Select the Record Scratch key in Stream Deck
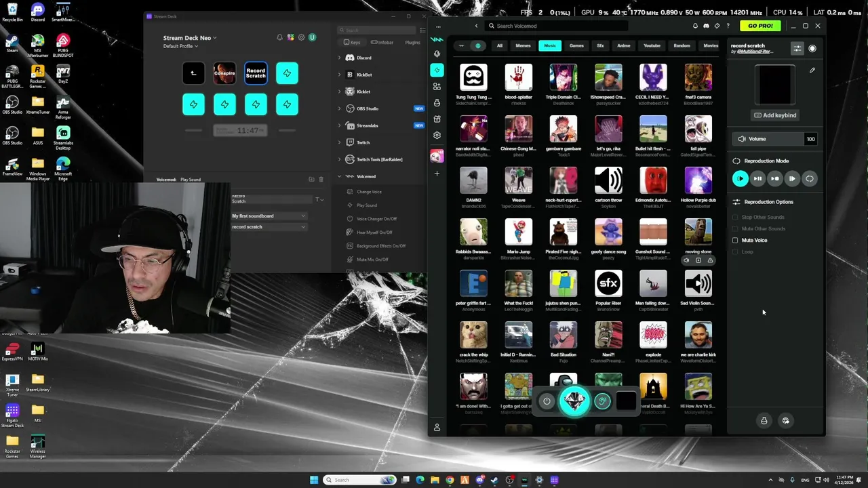The width and height of the screenshot is (868, 488). tap(256, 73)
